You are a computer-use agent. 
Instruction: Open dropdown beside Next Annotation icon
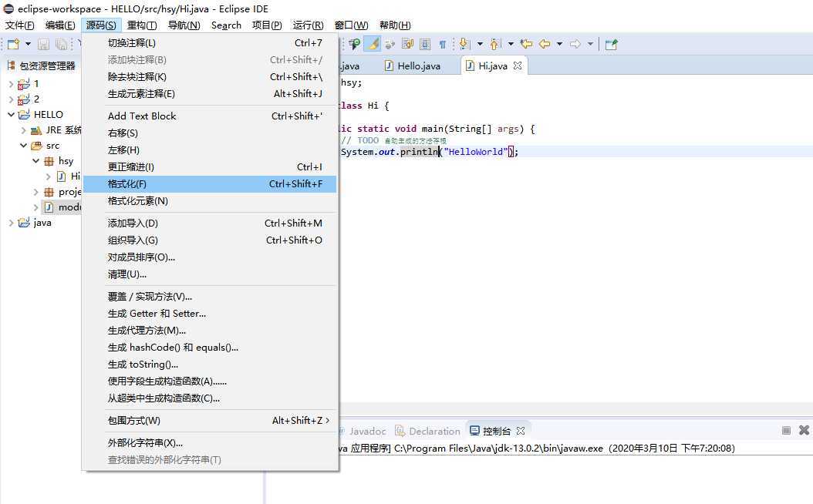[x=480, y=45]
